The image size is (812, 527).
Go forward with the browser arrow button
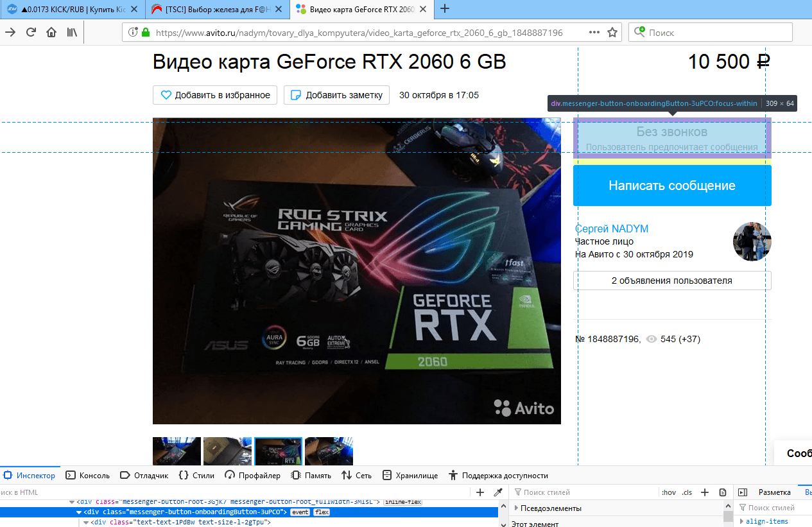point(10,32)
